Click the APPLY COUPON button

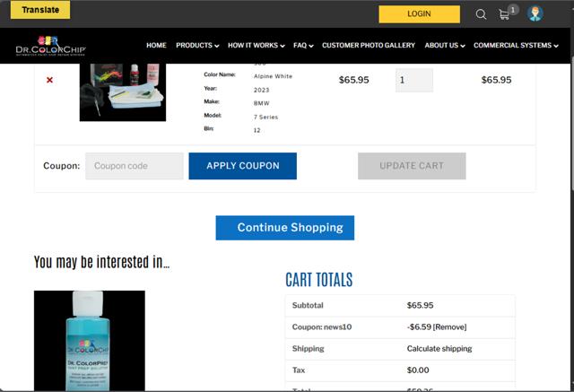tap(243, 166)
